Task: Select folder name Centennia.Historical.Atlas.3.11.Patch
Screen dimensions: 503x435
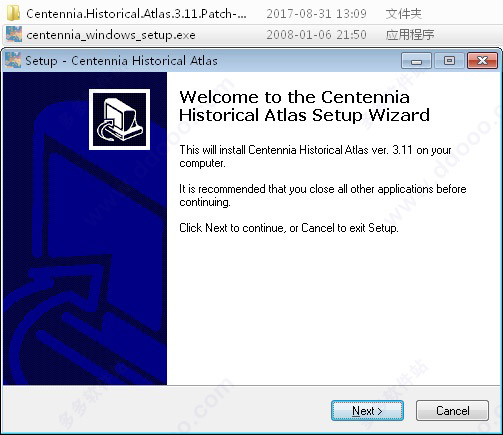Action: click(x=136, y=14)
